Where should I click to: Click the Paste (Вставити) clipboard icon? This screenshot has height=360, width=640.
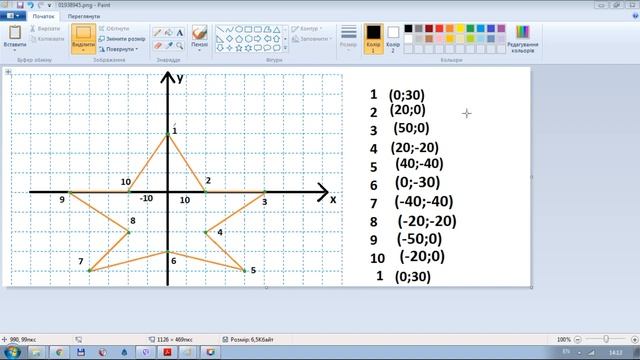point(15,33)
